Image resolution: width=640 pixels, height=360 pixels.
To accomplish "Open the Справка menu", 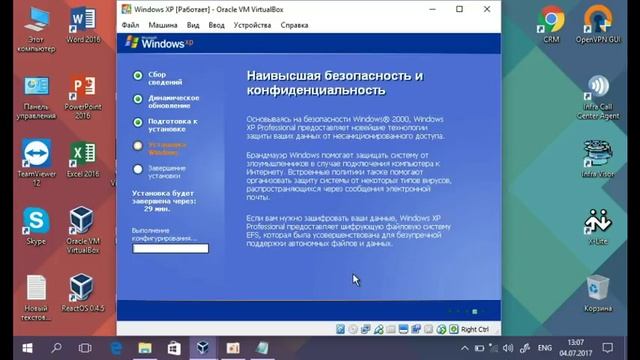I will pos(294,25).
